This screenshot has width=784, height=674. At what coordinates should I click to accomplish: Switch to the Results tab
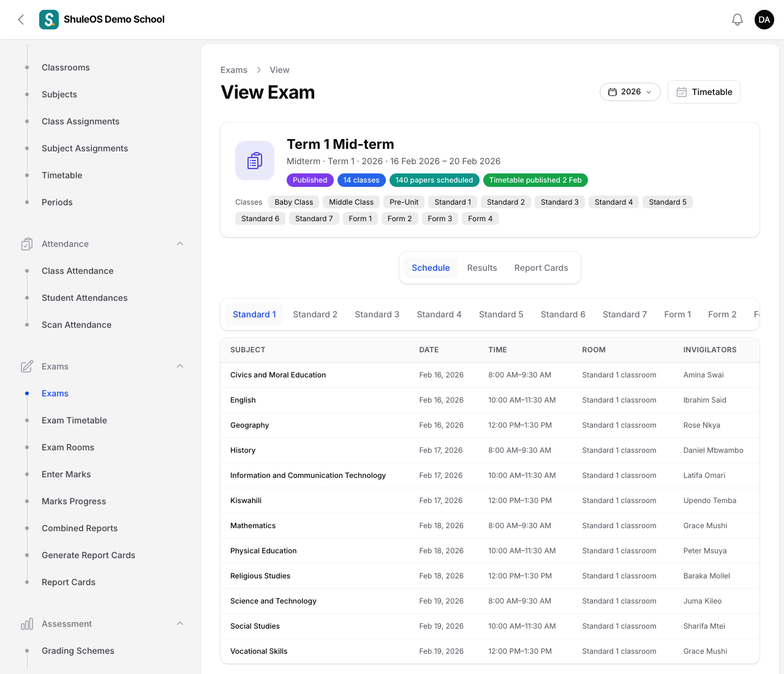[x=482, y=268]
